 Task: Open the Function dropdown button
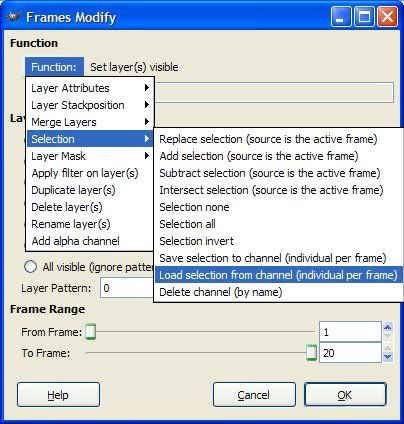pyautogui.click(x=54, y=67)
